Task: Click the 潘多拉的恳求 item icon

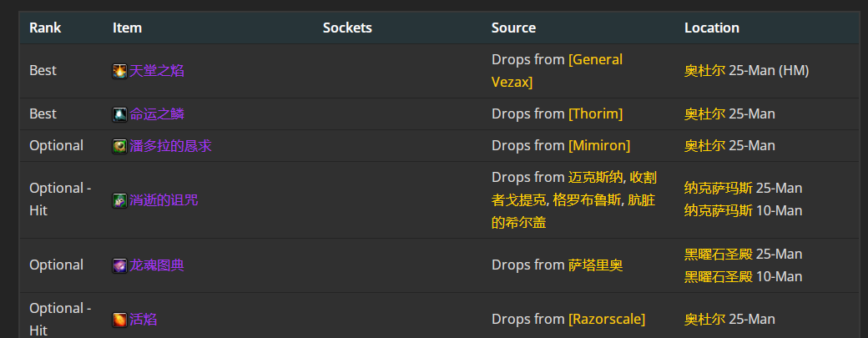Action: pyautogui.click(x=119, y=147)
